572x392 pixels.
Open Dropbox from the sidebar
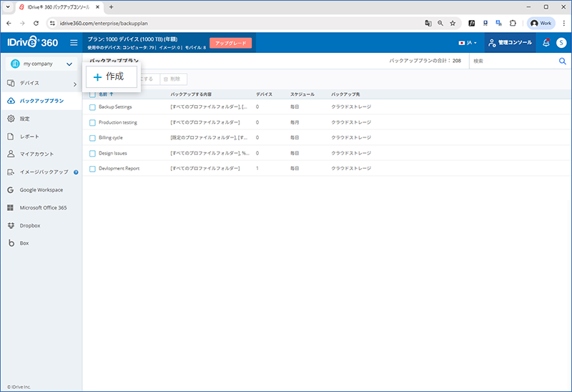[x=30, y=225]
